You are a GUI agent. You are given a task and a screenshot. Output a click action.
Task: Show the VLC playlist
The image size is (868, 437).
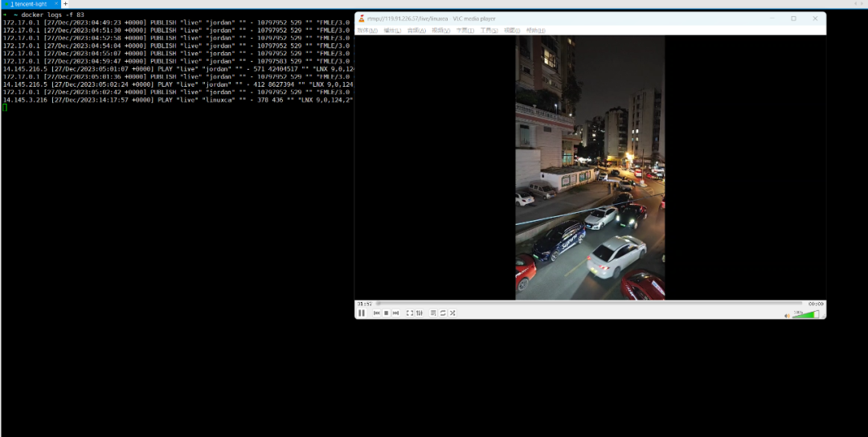[x=433, y=313]
